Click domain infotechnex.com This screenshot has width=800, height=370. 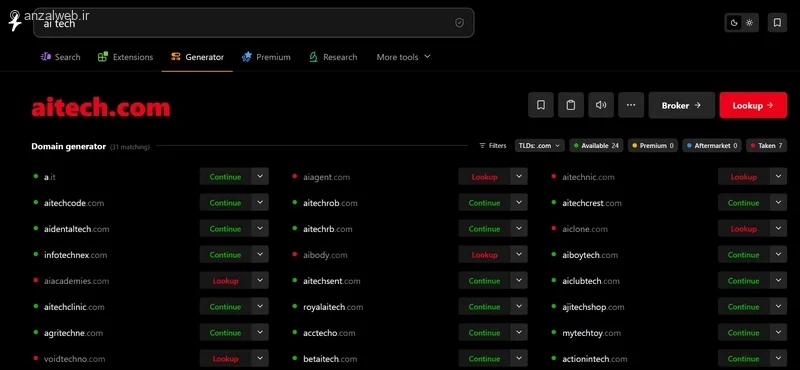76,255
